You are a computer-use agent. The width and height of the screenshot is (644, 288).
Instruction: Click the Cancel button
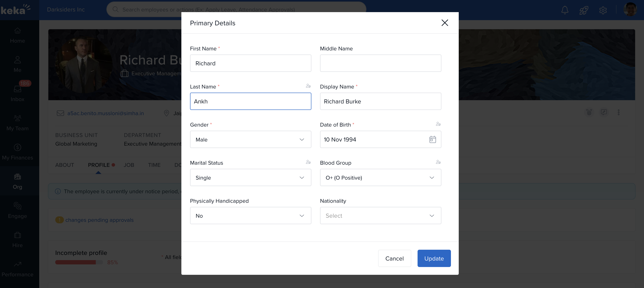point(394,258)
